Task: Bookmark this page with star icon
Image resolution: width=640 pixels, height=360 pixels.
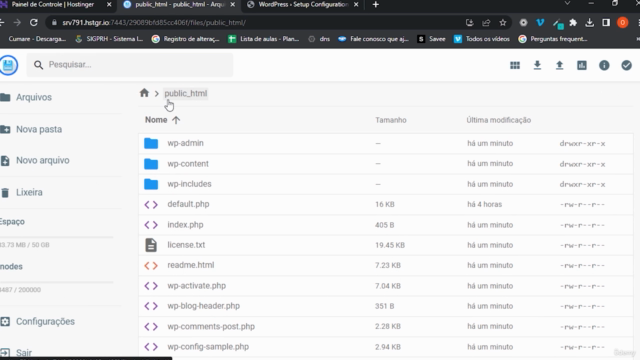Action: click(502, 23)
